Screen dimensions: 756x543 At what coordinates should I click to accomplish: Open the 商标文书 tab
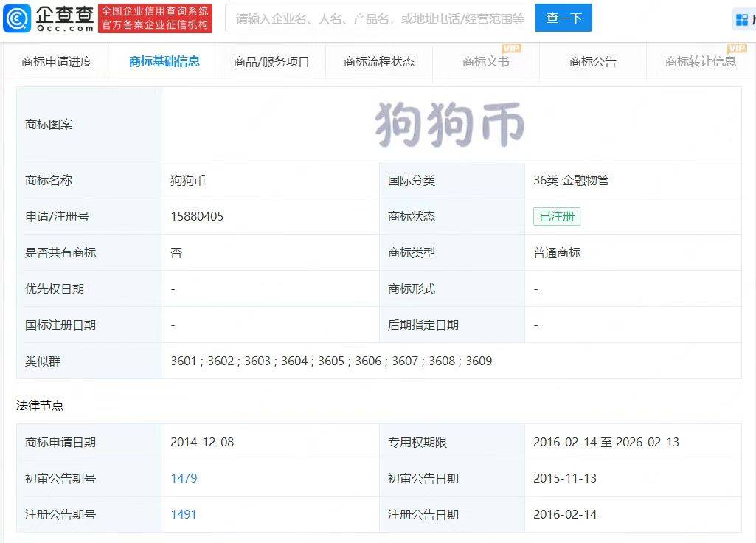[485, 62]
